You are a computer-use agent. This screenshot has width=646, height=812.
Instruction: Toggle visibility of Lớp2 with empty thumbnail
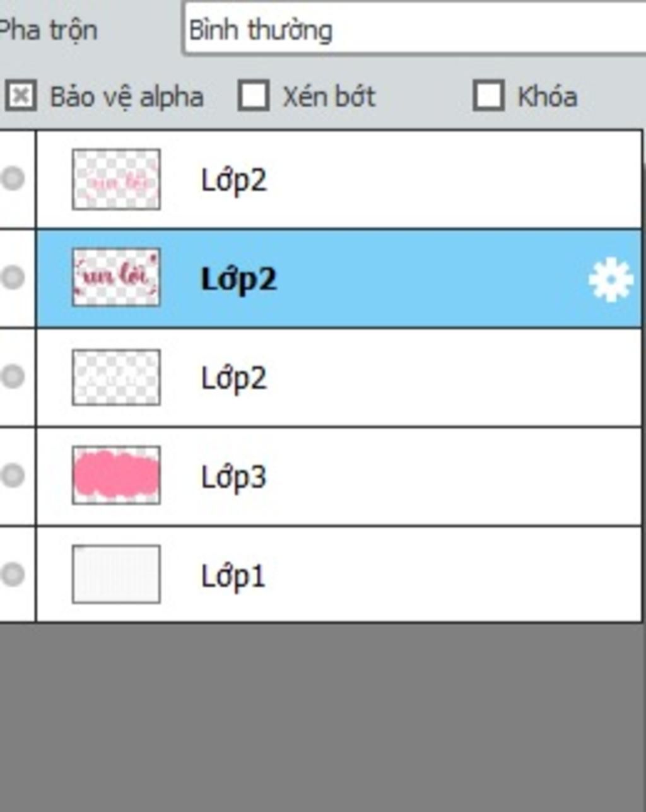pyautogui.click(x=12, y=377)
